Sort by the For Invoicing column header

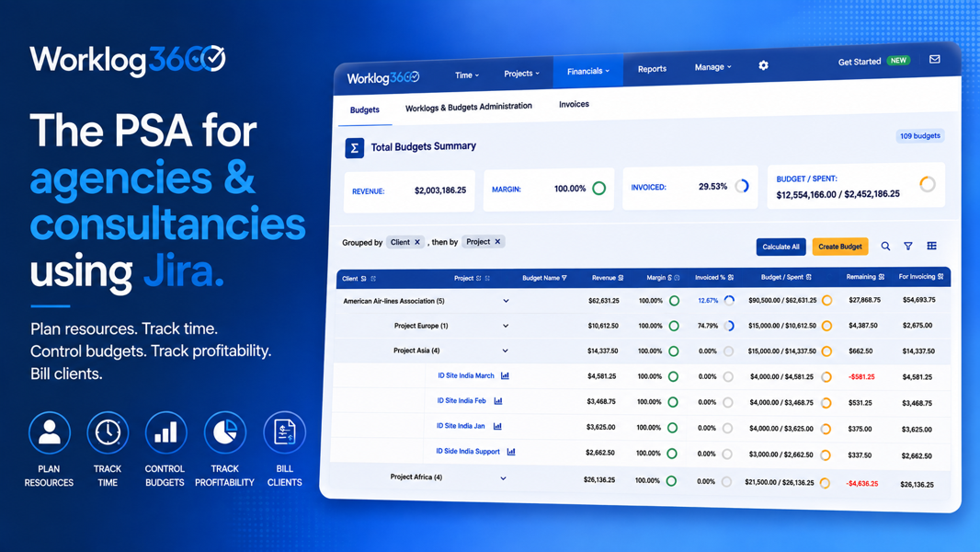coord(921,276)
